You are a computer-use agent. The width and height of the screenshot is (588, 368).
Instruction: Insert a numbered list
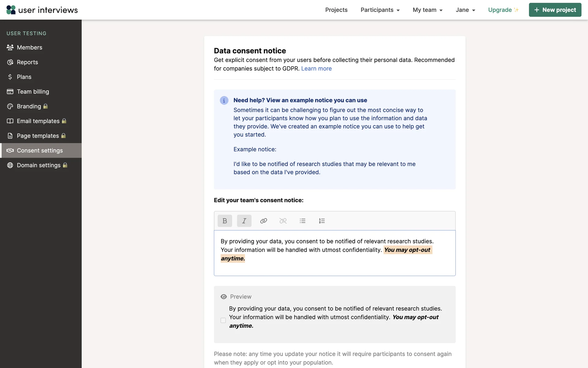click(322, 221)
